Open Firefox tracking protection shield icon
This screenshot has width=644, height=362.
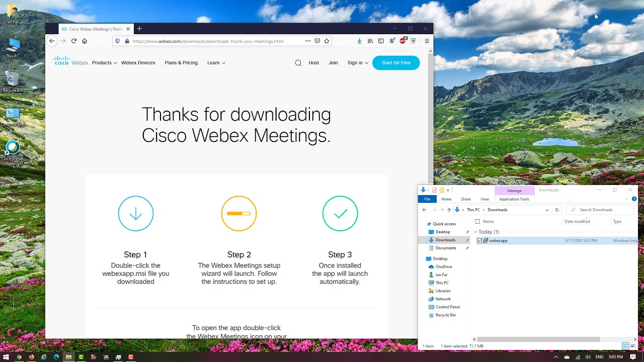pyautogui.click(x=118, y=41)
